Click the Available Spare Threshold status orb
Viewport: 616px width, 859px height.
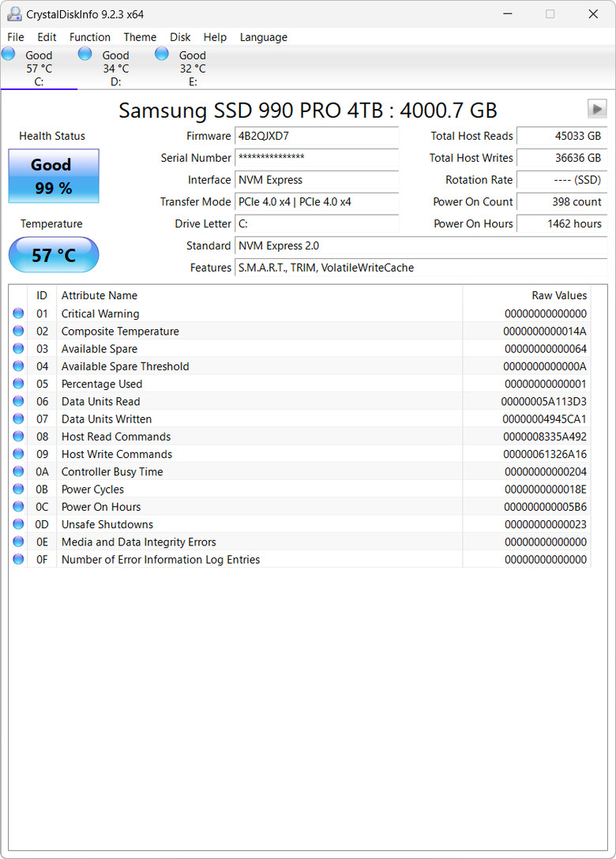point(19,366)
